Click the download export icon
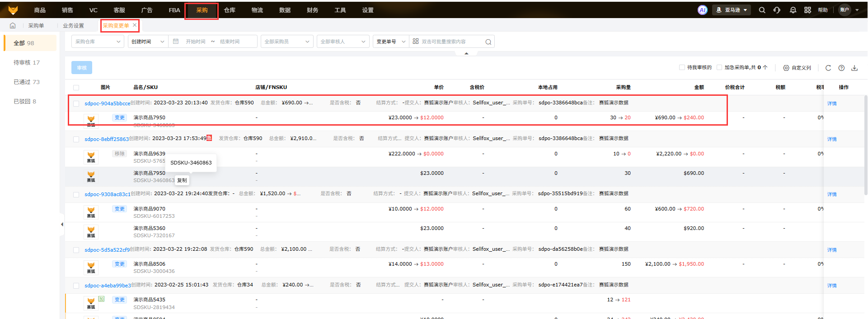 854,68
